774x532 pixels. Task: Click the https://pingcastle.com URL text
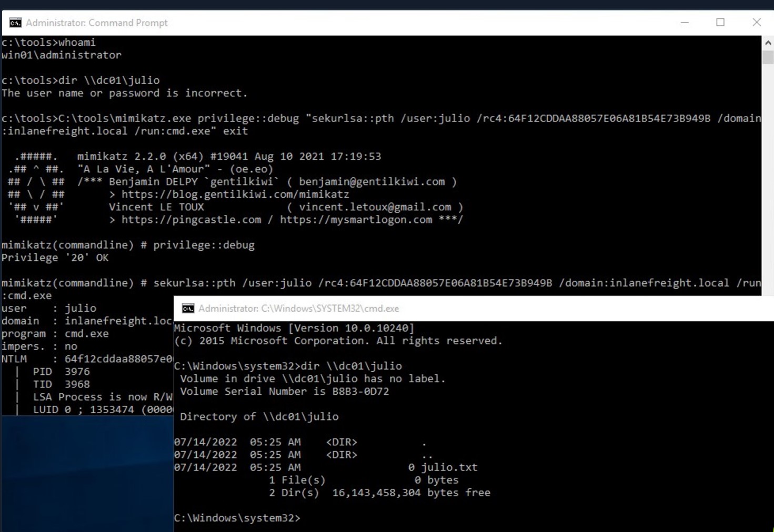click(192, 220)
